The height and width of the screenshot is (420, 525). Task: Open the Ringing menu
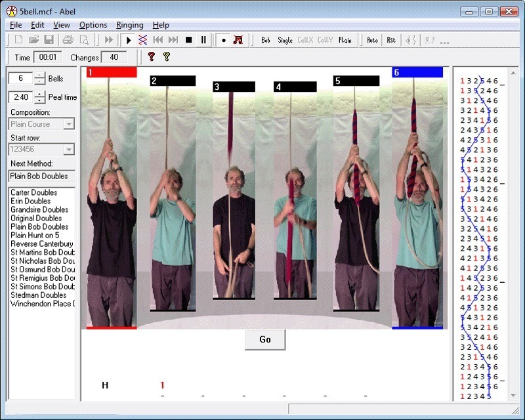pyautogui.click(x=129, y=25)
